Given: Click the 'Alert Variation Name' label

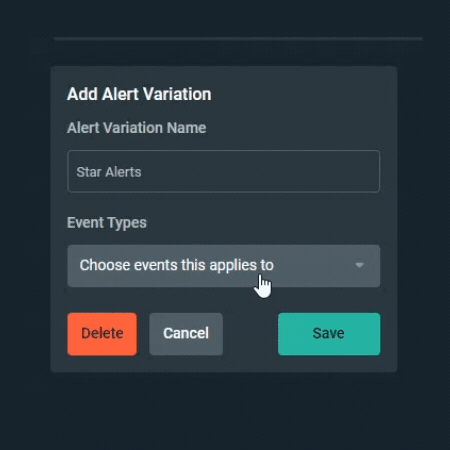Looking at the screenshot, I should (x=136, y=128).
